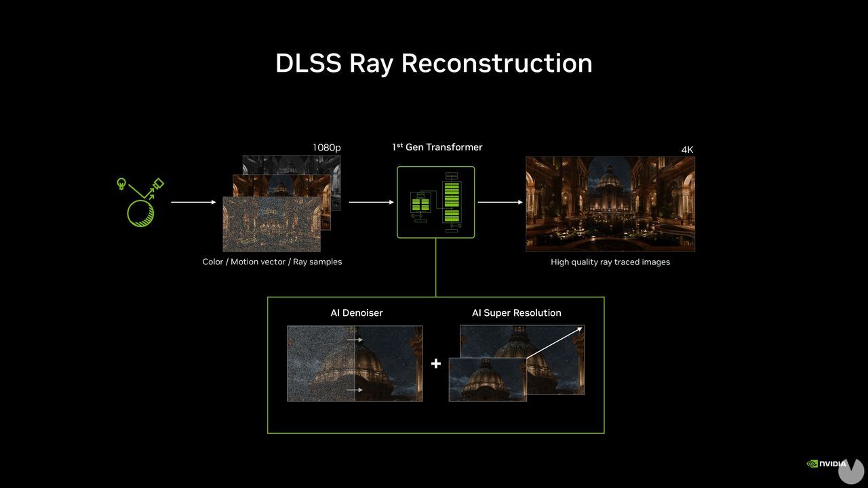Click the green transformer network diagram icon
The height and width of the screenshot is (488, 868).
tap(436, 202)
